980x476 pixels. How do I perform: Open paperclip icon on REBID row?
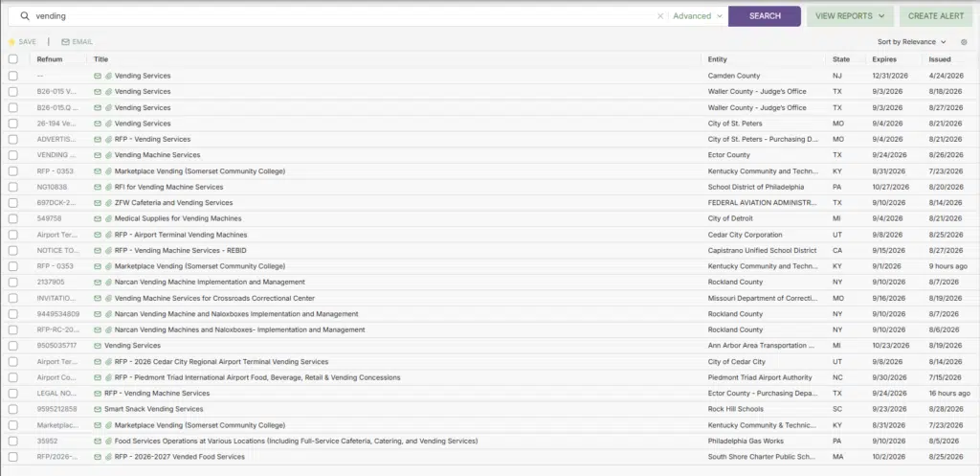click(x=108, y=251)
